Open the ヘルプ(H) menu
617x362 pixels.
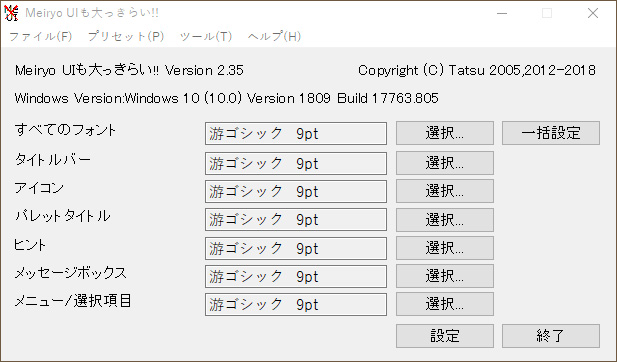tap(274, 37)
